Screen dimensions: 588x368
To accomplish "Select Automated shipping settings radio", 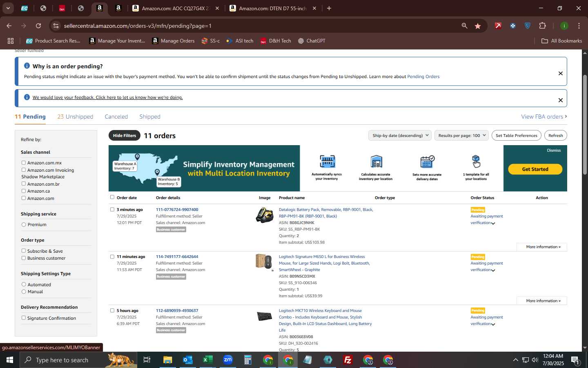I will pos(24,285).
